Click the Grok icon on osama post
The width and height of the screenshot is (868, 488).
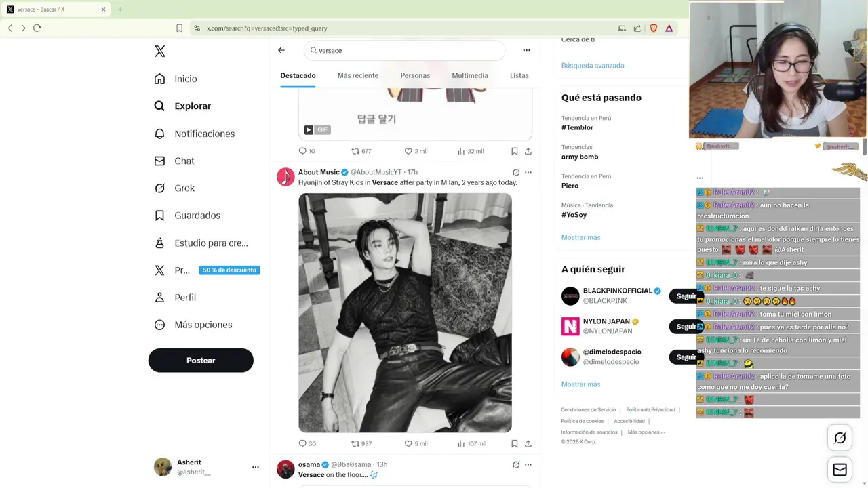pyautogui.click(x=516, y=464)
